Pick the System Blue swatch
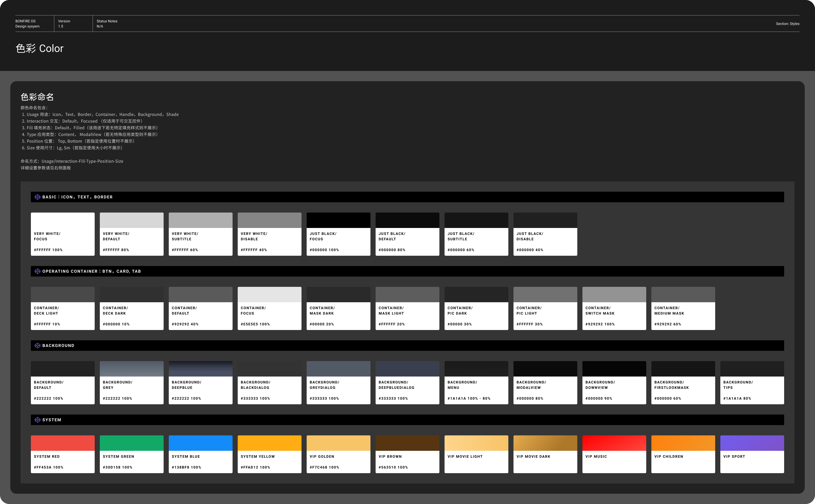Screen dimensions: 815x504 point(200,443)
